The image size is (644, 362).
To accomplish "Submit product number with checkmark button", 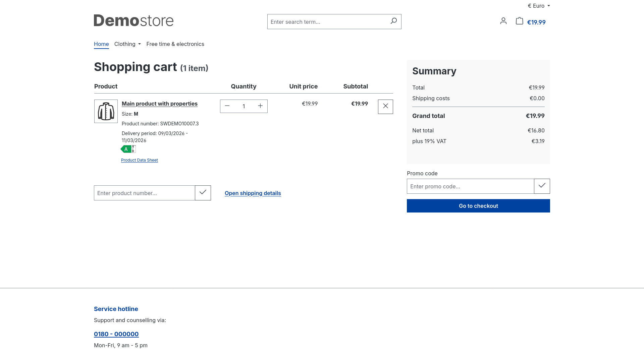I will pos(203,193).
